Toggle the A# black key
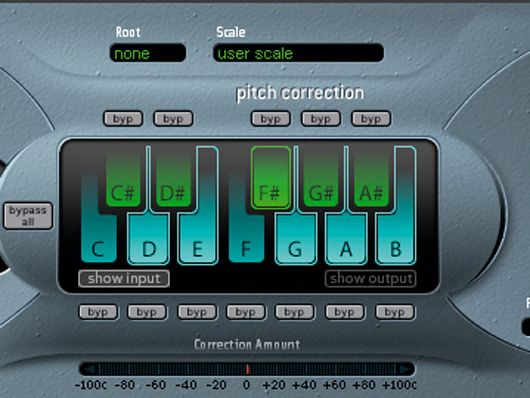Screen dimensions: 530x398 pos(371,178)
